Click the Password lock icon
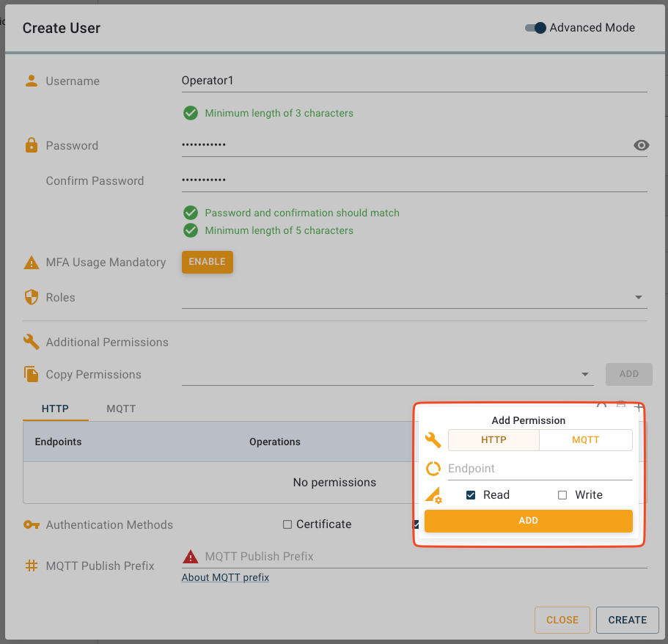668x644 pixels. (x=32, y=145)
